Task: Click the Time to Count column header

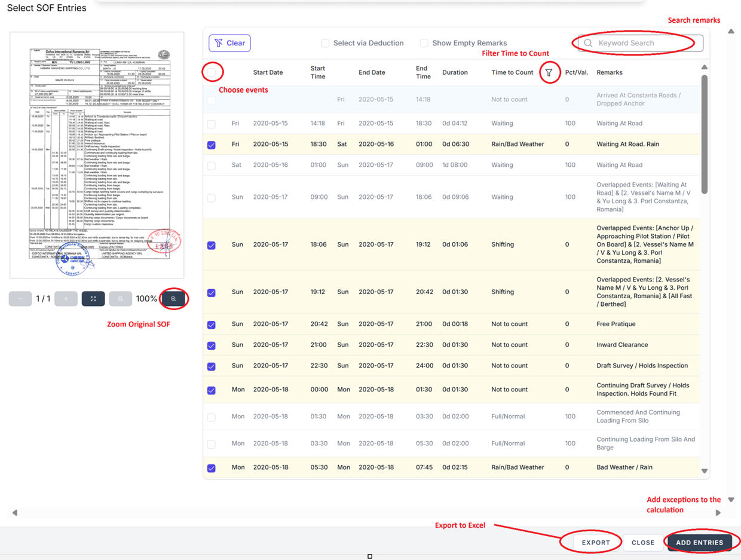Action: click(512, 72)
